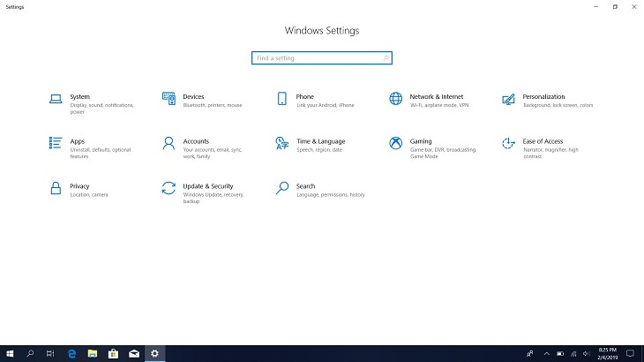Launch Microsoft Edge from the taskbar
This screenshot has height=362, width=644.
71,353
